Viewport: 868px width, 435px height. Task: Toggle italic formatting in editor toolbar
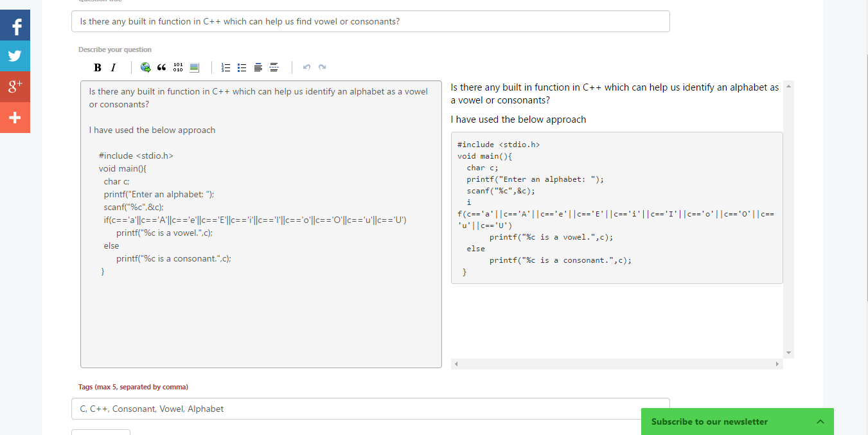[113, 67]
